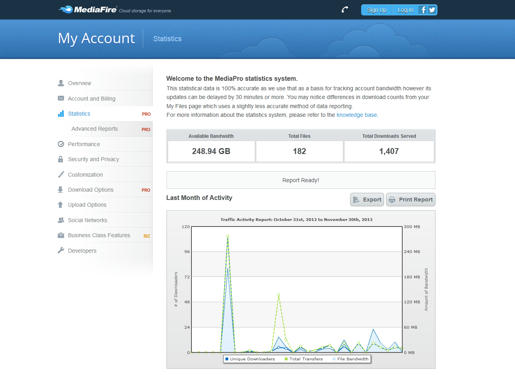Click the PRO badge next to Statistics
Screen dimensions: 515x375
click(146, 114)
